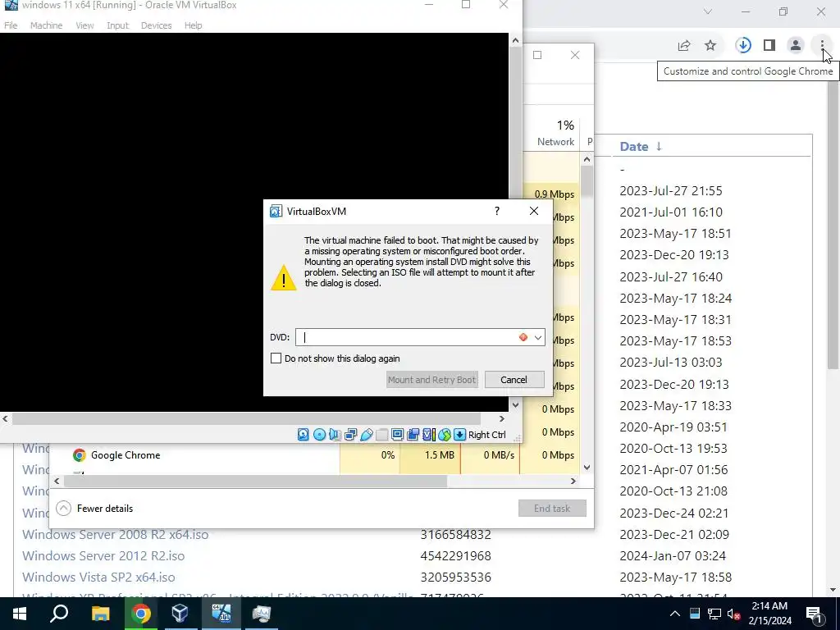Click the Chrome tab search chevron
Screen dimensions: 840x630
[x=708, y=11]
